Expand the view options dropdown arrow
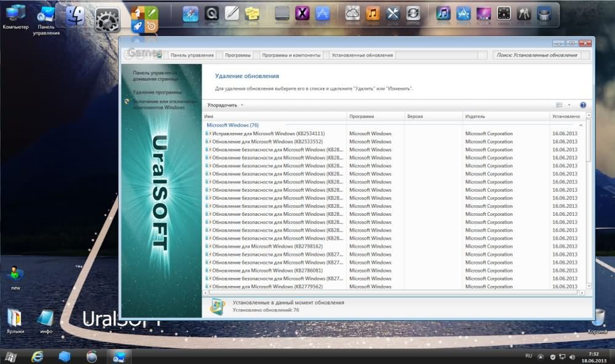This screenshot has width=615, height=364. [569, 105]
